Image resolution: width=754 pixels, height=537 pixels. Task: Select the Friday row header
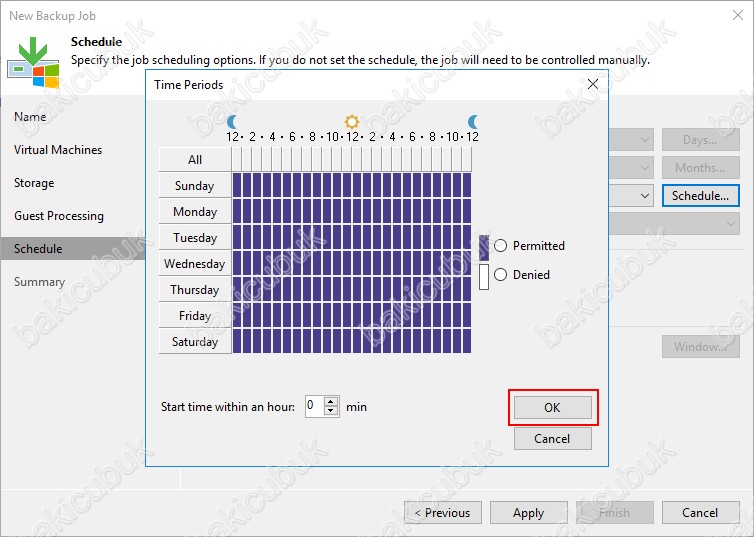[x=195, y=315]
